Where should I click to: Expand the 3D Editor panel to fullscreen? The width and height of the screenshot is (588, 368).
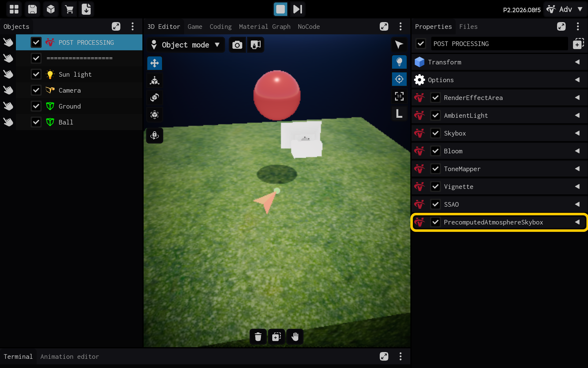click(x=384, y=26)
